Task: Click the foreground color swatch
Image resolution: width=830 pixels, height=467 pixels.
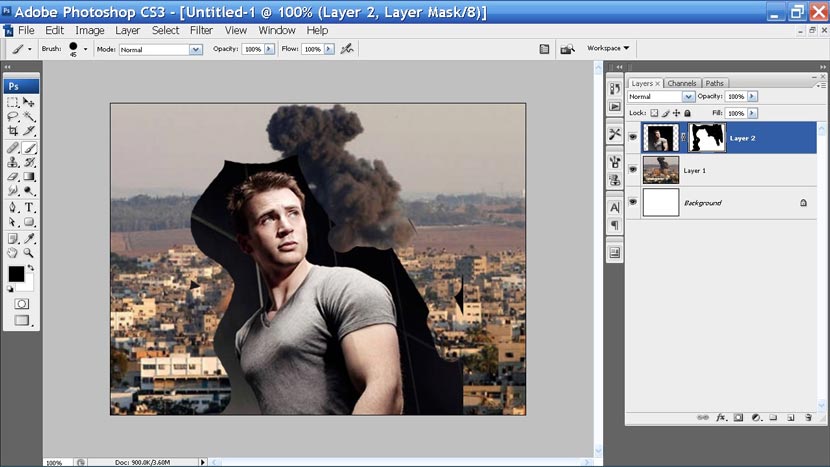Action: (x=16, y=273)
